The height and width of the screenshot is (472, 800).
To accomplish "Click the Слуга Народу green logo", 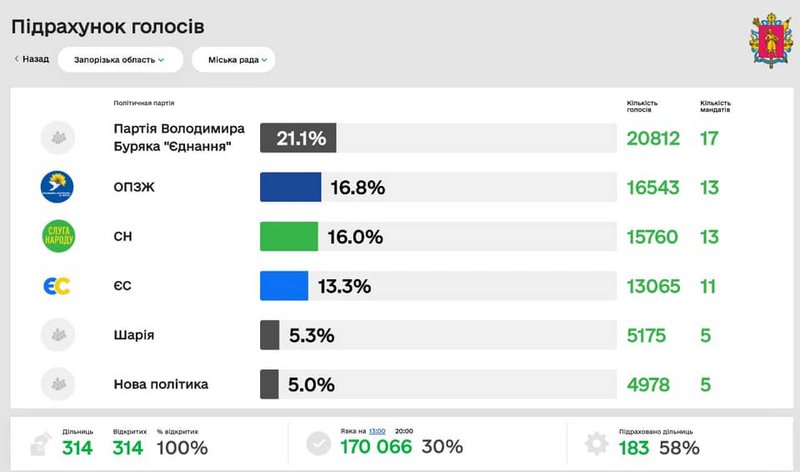I will click(x=56, y=236).
